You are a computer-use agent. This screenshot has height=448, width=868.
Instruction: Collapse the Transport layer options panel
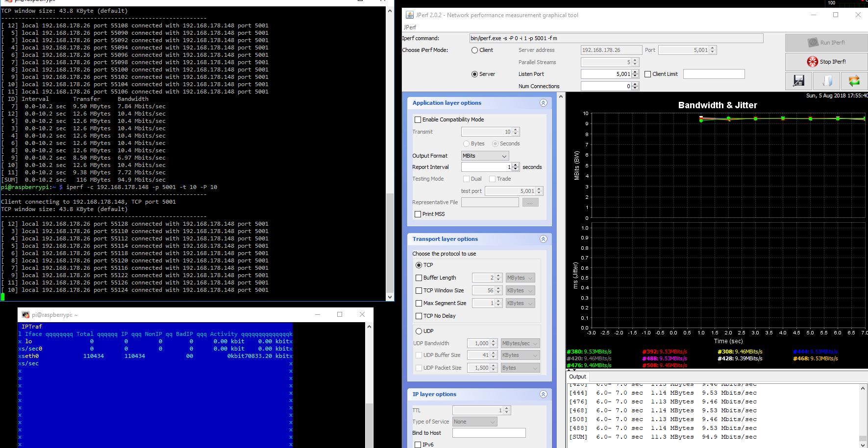543,239
